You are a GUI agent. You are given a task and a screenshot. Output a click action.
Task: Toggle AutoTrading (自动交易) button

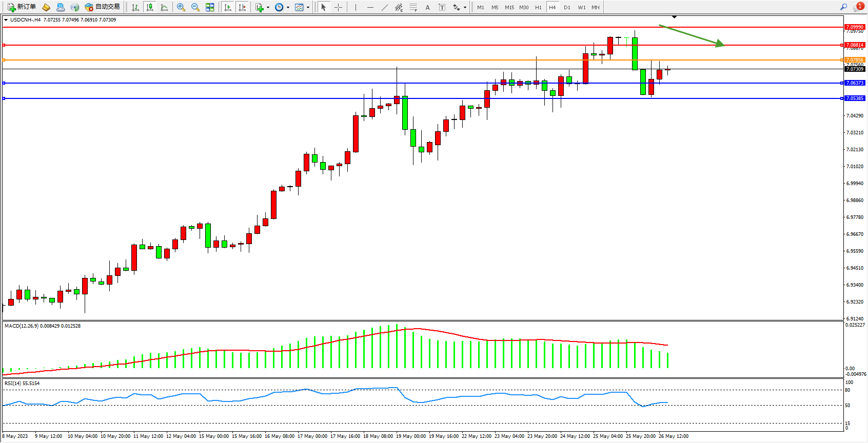point(103,7)
